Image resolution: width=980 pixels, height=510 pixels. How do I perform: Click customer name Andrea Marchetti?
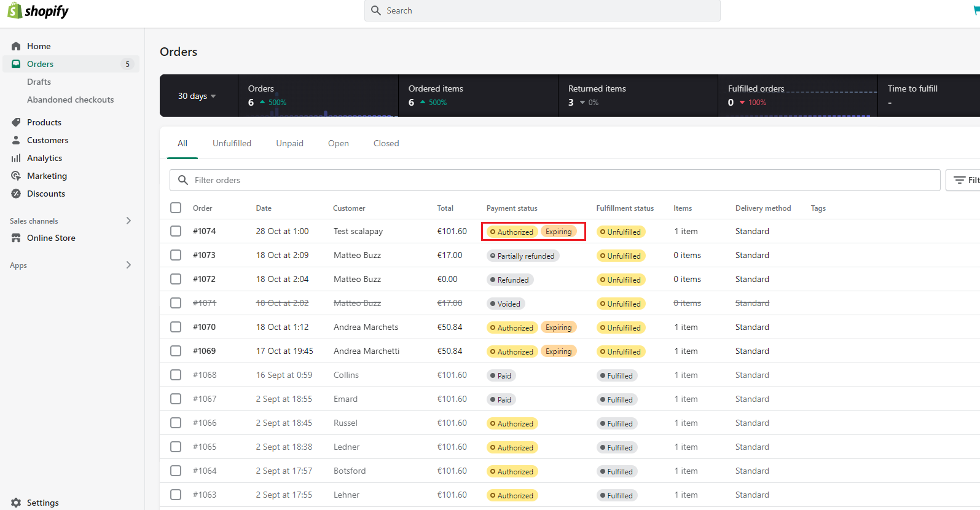click(366, 351)
